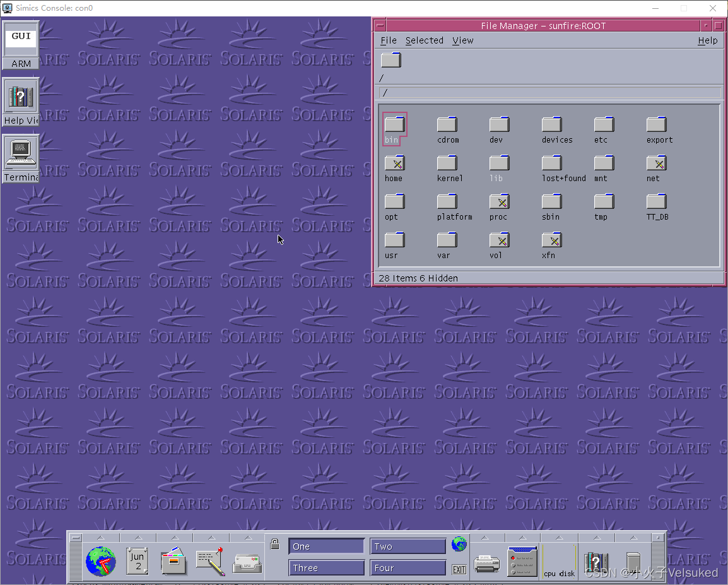This screenshot has height=585, width=728.
Task: Launch File Manager from front panel drawer icon
Action: point(173,561)
